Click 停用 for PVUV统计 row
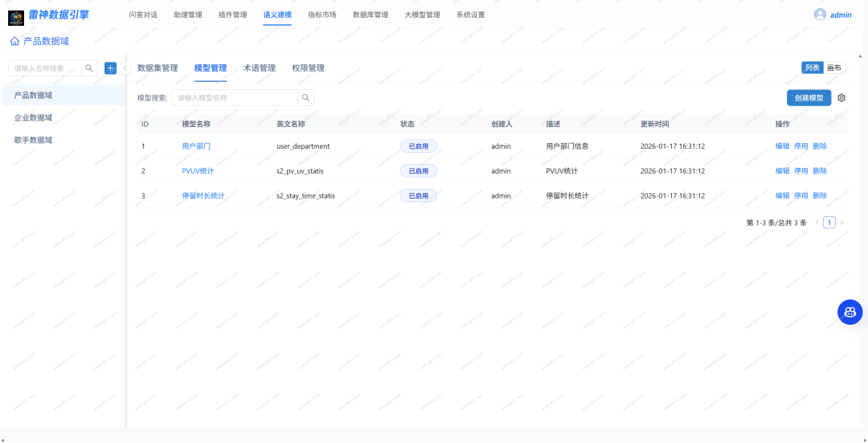 [x=801, y=171]
